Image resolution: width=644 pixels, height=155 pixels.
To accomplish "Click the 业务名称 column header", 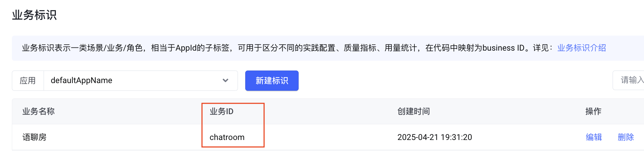I will 38,111.
